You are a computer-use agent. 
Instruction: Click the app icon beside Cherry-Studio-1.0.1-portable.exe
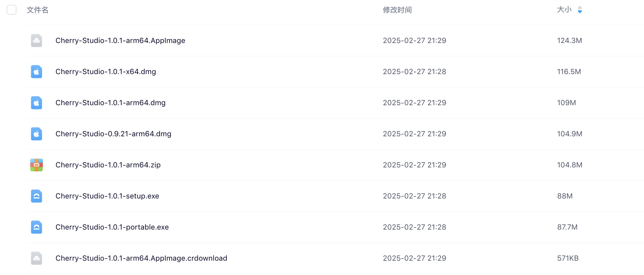coord(36,227)
